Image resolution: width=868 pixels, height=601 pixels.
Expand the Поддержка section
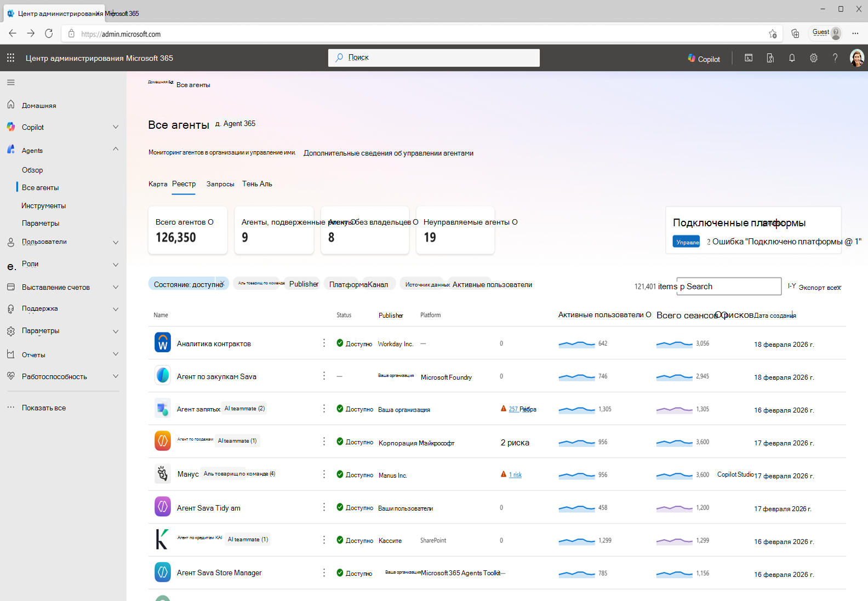click(116, 309)
